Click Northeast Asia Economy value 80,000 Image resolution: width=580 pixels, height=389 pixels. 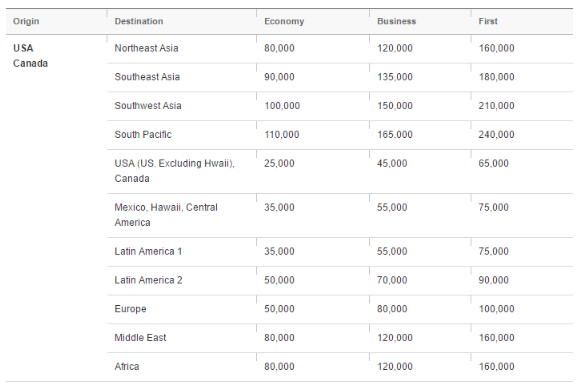279,48
